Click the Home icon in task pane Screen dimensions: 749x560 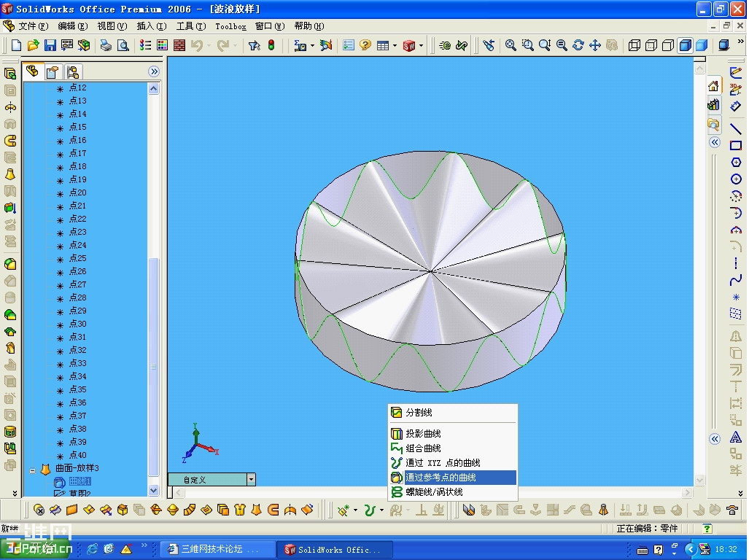point(713,86)
